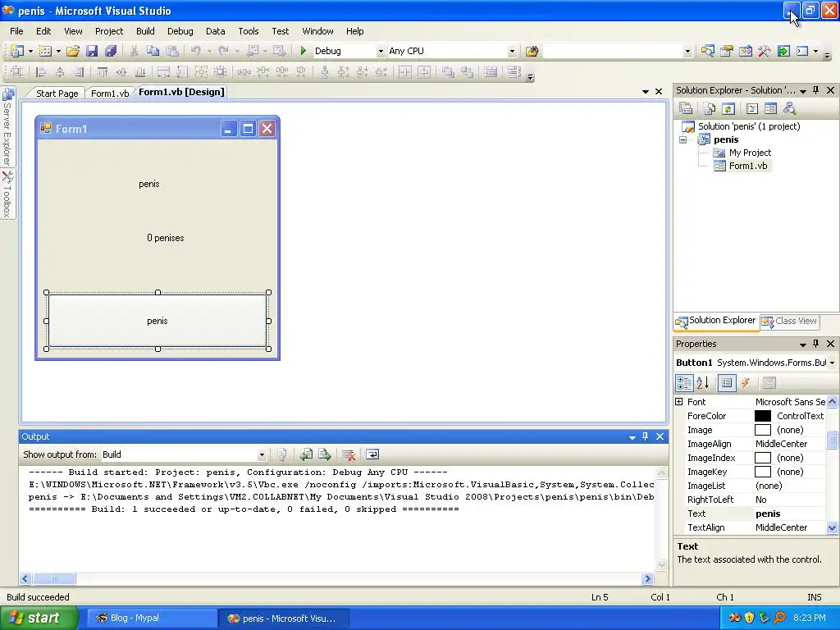The image size is (840, 630).
Task: Open the Tools menu
Action: click(248, 31)
